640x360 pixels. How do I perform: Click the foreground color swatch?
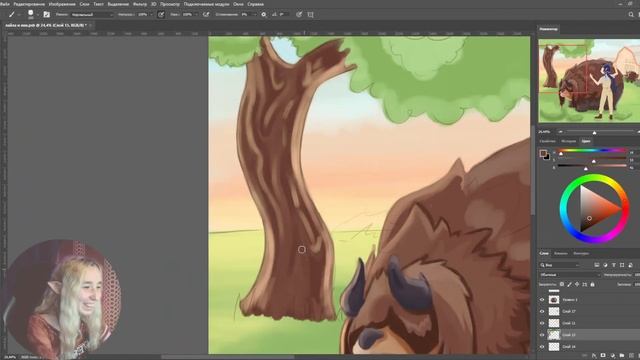pyautogui.click(x=543, y=153)
